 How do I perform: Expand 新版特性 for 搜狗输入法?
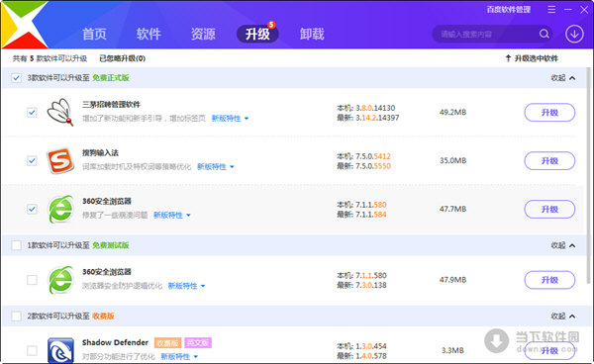click(216, 167)
